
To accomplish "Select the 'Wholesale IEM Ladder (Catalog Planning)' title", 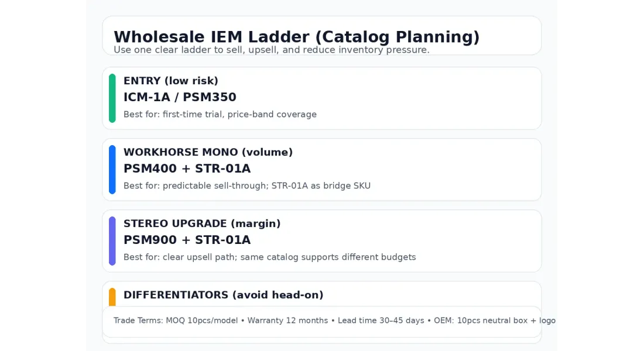I will 296,37.
